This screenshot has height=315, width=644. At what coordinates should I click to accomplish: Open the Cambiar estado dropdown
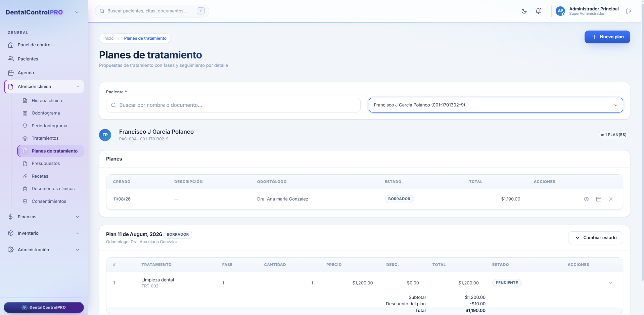595,238
